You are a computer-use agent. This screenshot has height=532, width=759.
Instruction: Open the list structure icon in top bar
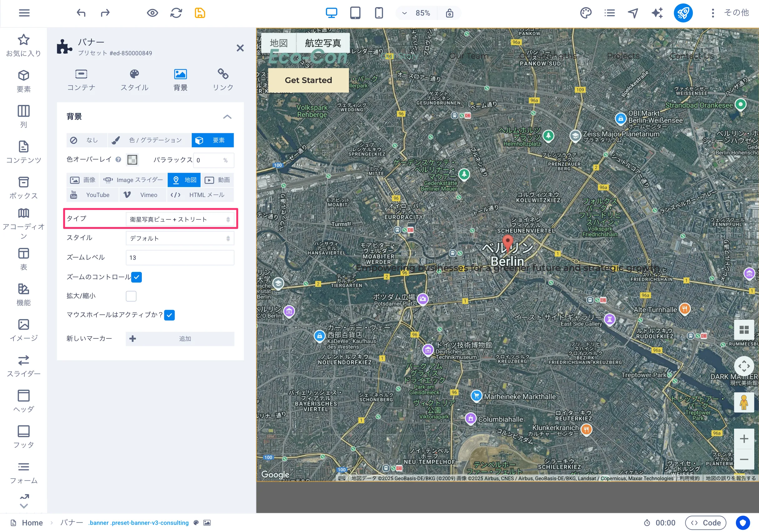point(610,13)
